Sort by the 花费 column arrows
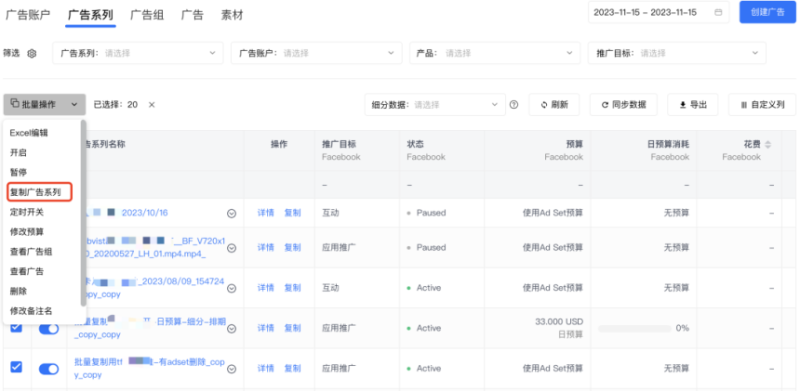This screenshot has height=391, width=800. coord(768,144)
